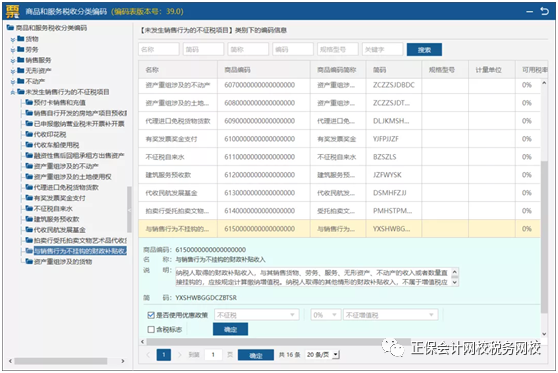Click the 不征税自来水 folder icon
This screenshot has height=373, width=558.
point(29,208)
